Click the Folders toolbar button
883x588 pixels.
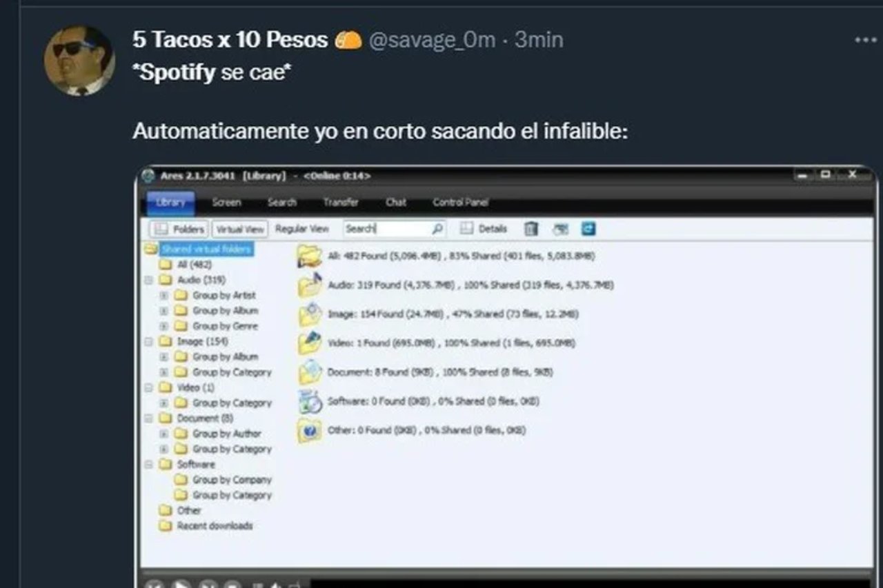[179, 229]
